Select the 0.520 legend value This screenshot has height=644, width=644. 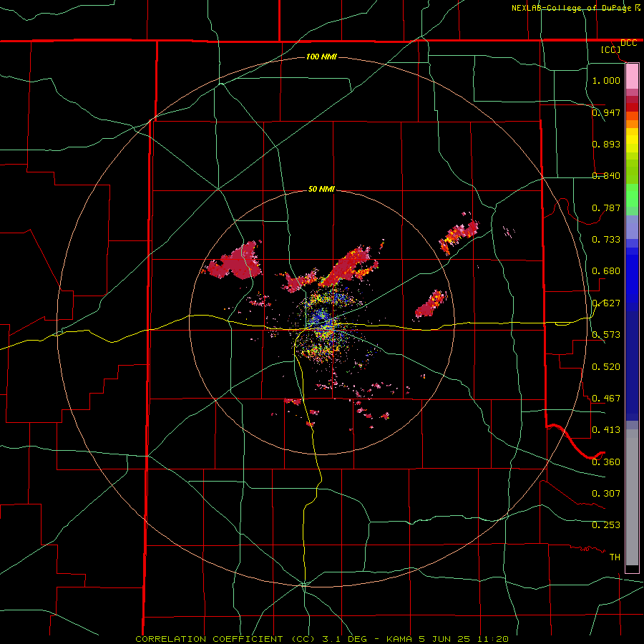pyautogui.click(x=606, y=367)
